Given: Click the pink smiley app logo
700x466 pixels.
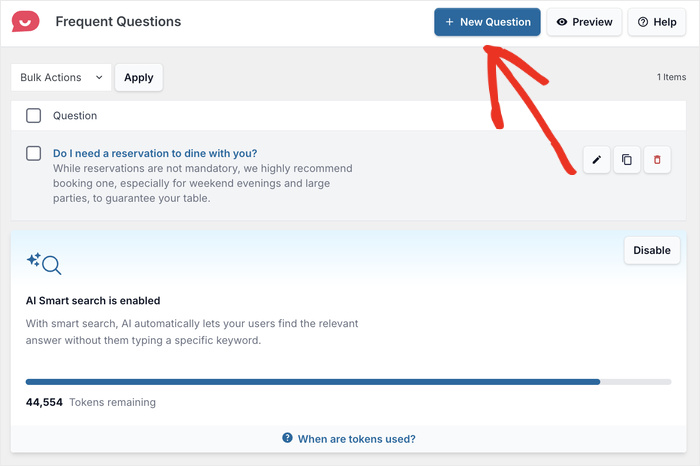Looking at the screenshot, I should click(26, 21).
